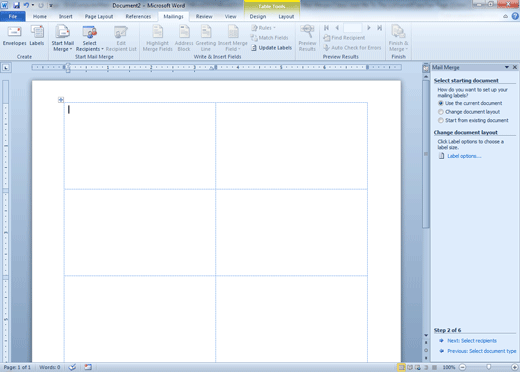Click Next: Select recipients
The image size is (520, 372).
(472, 341)
